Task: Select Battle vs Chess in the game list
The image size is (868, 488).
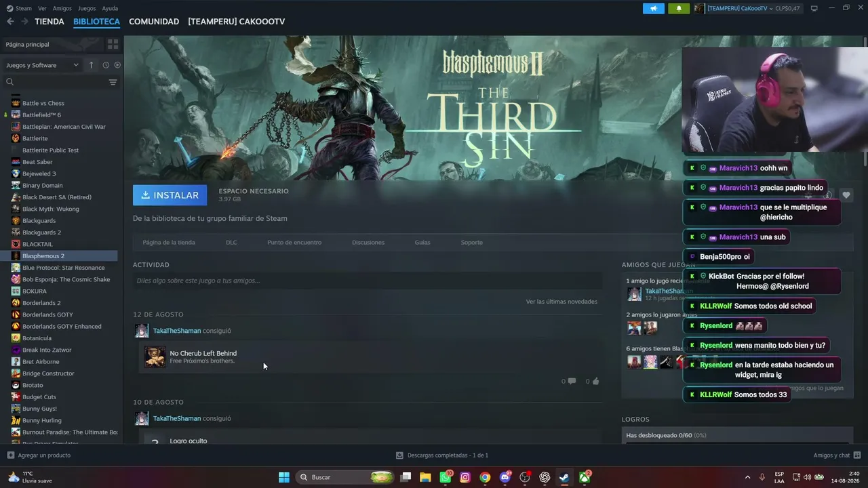Action: 43,103
